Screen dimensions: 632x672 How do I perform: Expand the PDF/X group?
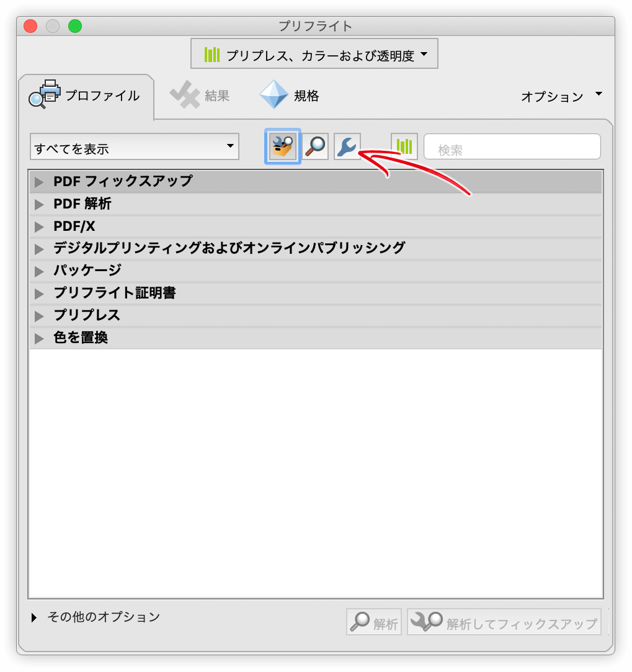click(x=39, y=226)
